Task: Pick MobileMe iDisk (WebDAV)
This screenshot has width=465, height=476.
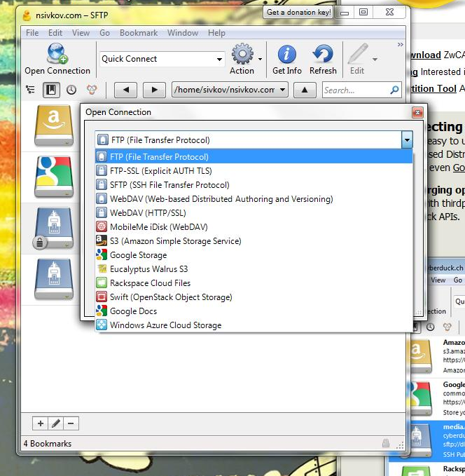Action: (254, 226)
